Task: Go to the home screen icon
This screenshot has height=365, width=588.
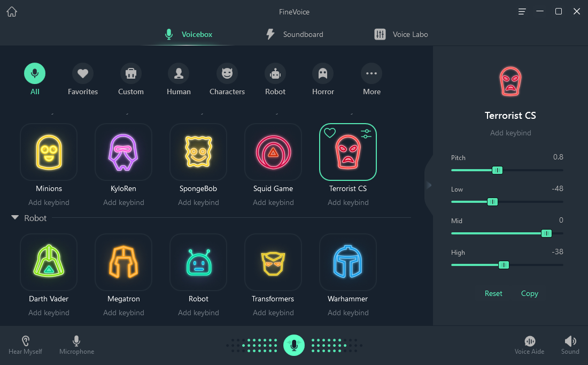Action: pyautogui.click(x=12, y=12)
